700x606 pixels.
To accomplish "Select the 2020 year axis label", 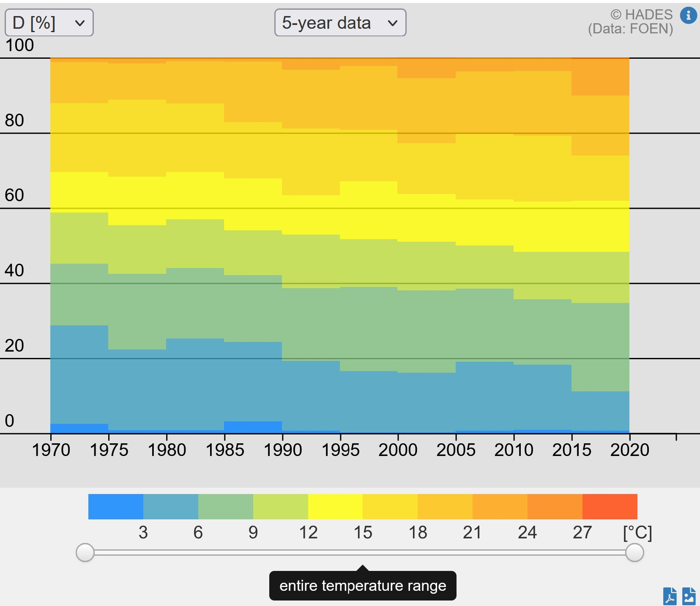I will pos(629,450).
